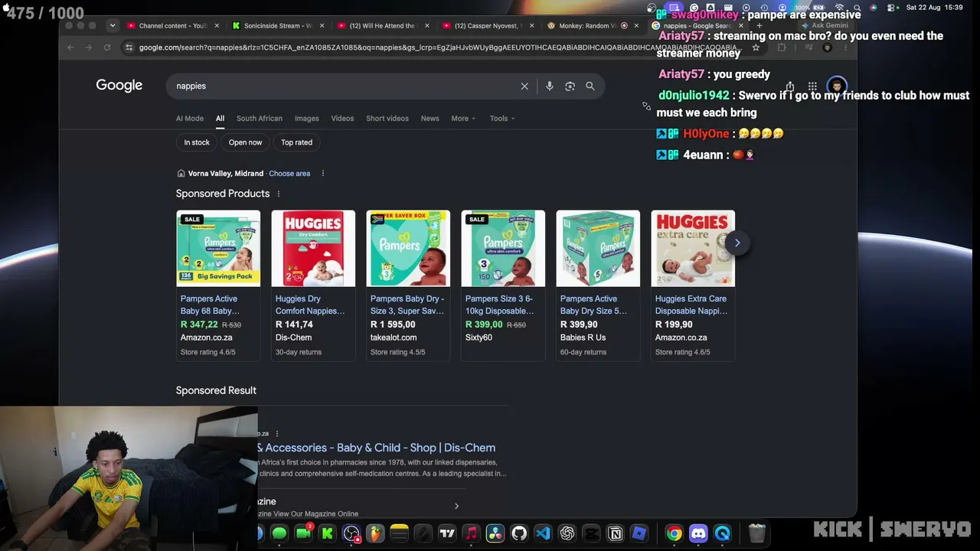Open the Dis-Chem Baby & Child result
The height and width of the screenshot is (551, 980).
click(x=376, y=448)
